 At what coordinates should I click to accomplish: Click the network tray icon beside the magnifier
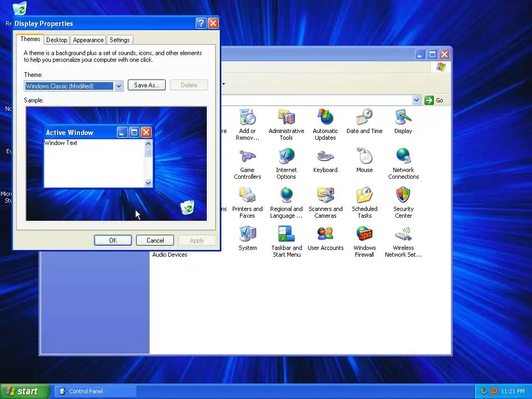point(484,391)
